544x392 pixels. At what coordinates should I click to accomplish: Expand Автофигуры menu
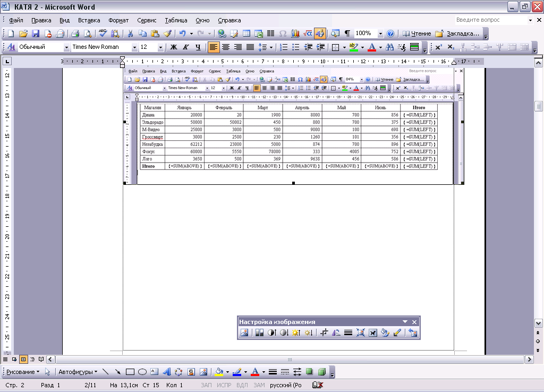pos(78,372)
